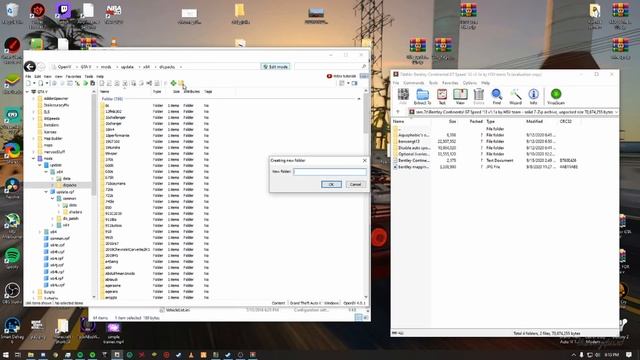Click the new folder icon in OpenIV toolbar

tap(181, 83)
